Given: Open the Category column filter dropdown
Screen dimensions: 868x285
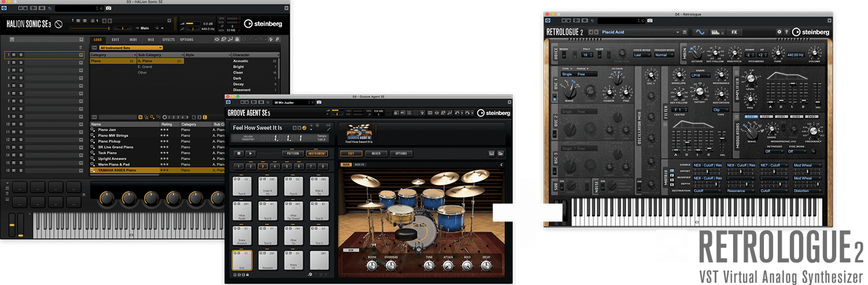Looking at the screenshot, I should tap(134, 55).
